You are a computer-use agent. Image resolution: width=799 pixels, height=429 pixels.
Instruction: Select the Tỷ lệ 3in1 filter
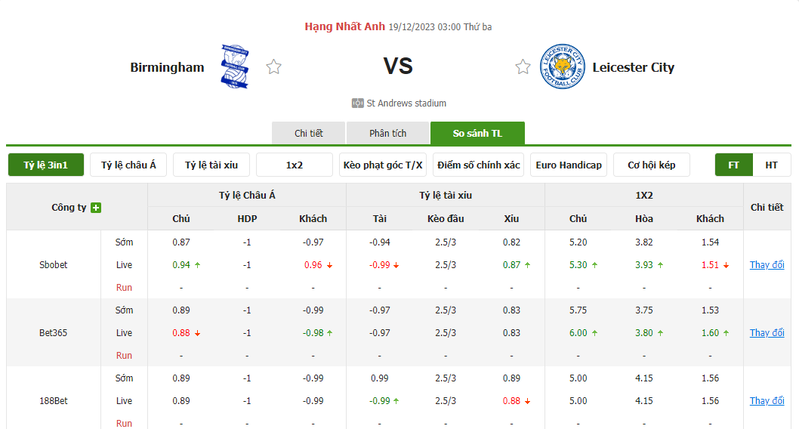pos(46,165)
